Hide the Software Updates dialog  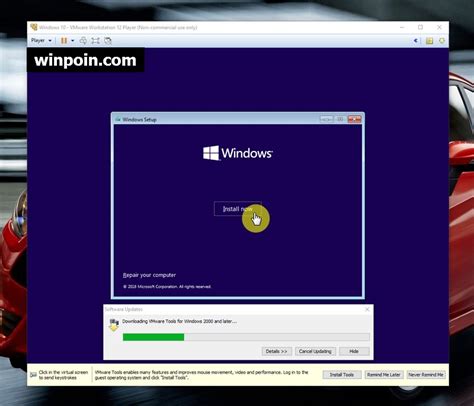tap(354, 351)
